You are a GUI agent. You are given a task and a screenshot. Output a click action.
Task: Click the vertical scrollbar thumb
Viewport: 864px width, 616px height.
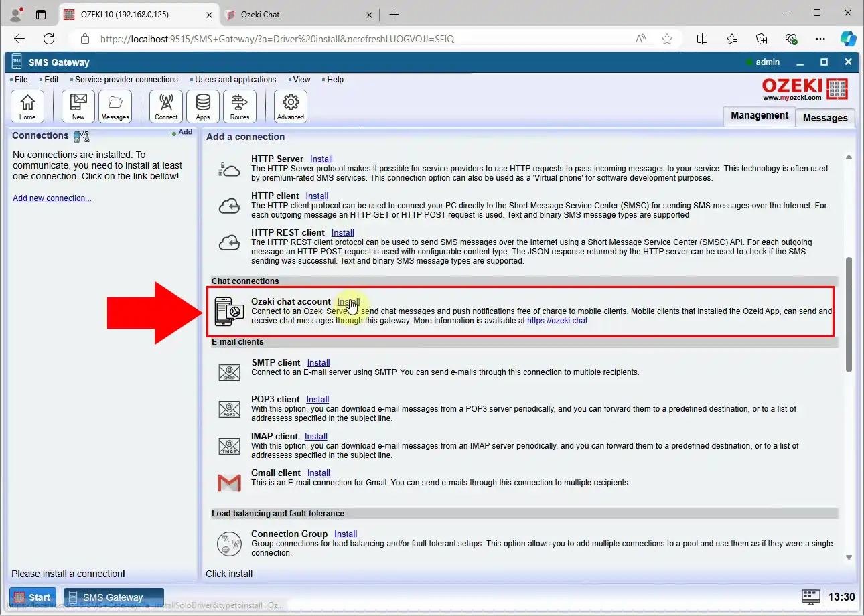(x=849, y=315)
